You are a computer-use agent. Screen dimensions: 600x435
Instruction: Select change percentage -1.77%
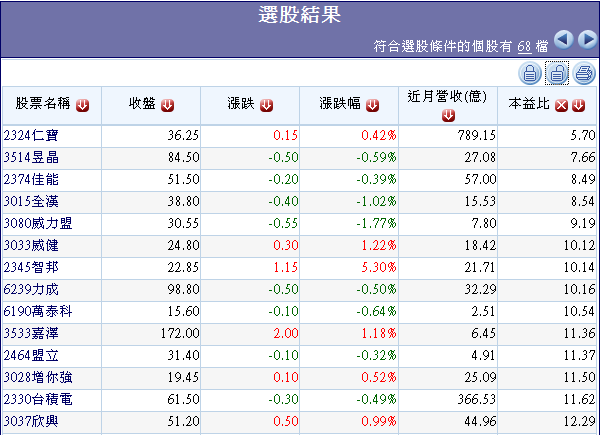376,223
